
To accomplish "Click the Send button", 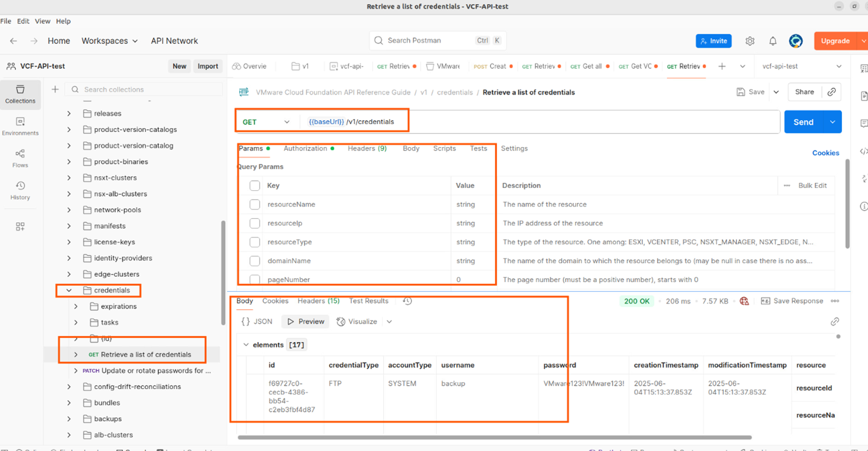I will pos(803,122).
